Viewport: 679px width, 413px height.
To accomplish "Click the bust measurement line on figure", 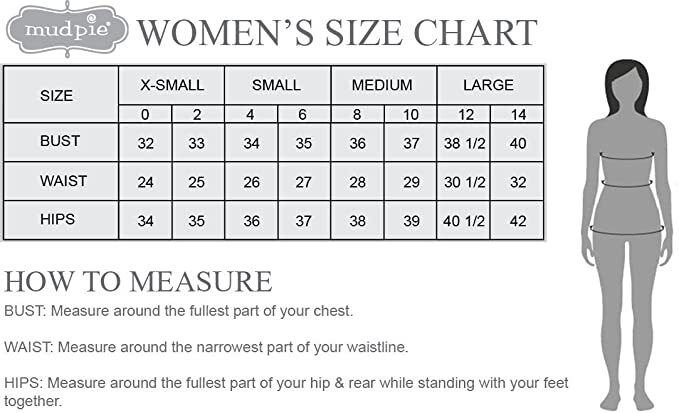I will point(627,155).
